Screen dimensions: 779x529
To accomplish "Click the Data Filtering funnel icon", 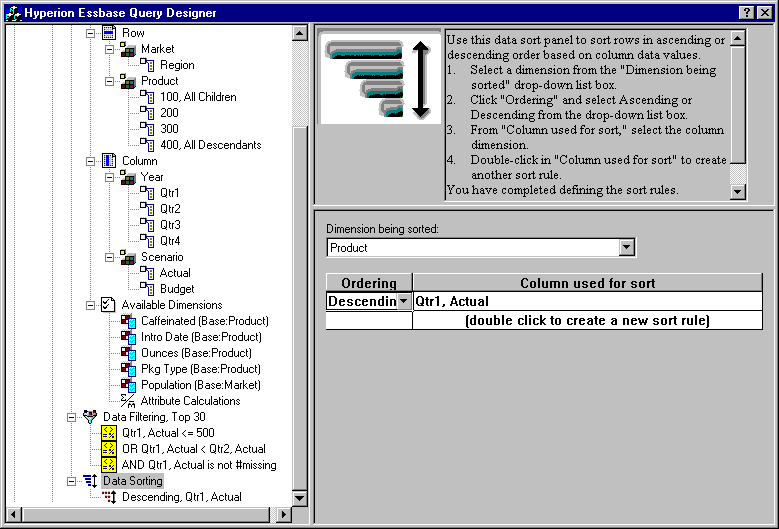I will coord(91,417).
